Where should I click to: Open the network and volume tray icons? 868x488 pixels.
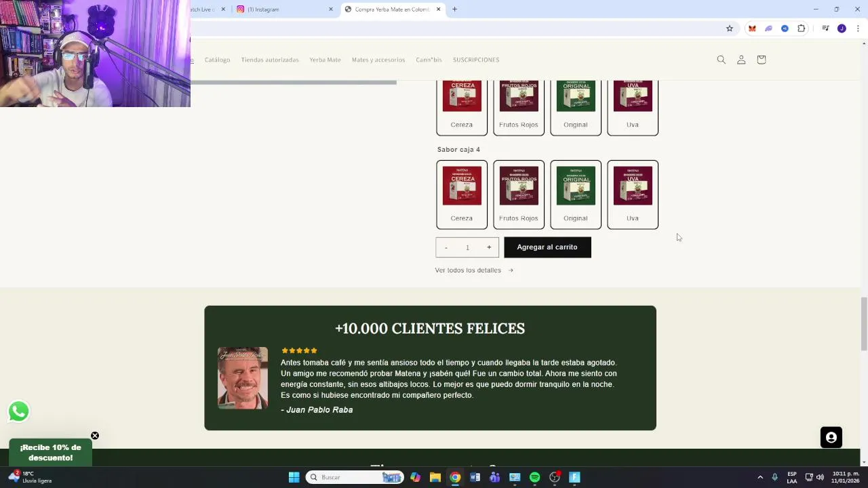click(814, 477)
